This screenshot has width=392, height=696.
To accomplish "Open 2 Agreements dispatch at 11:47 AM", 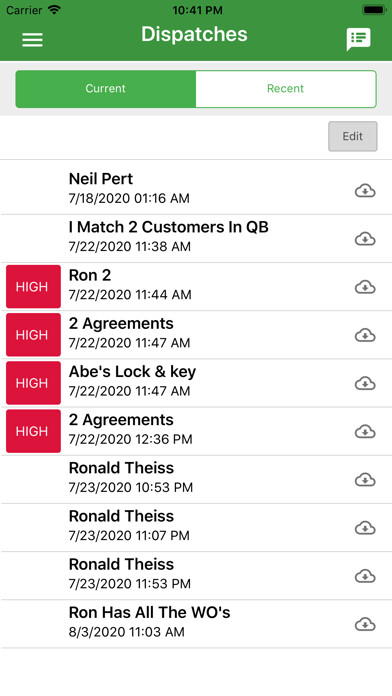I will [196, 335].
